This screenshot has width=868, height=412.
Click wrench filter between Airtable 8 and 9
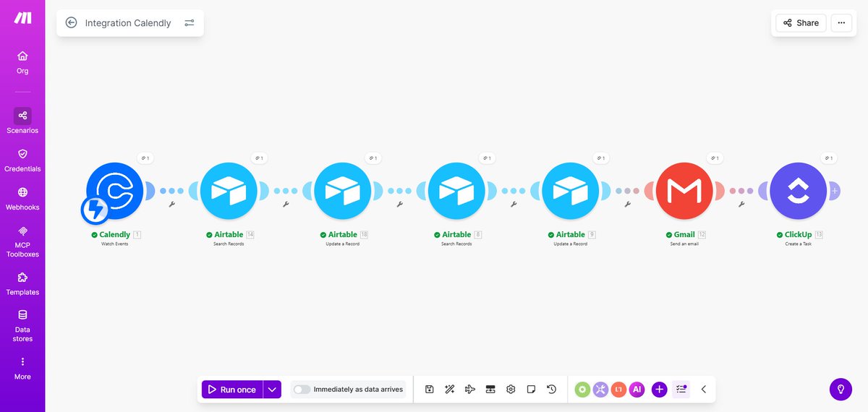(x=514, y=205)
